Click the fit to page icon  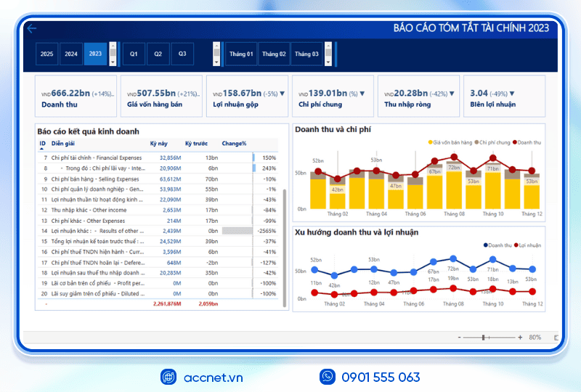pyautogui.click(x=556, y=338)
